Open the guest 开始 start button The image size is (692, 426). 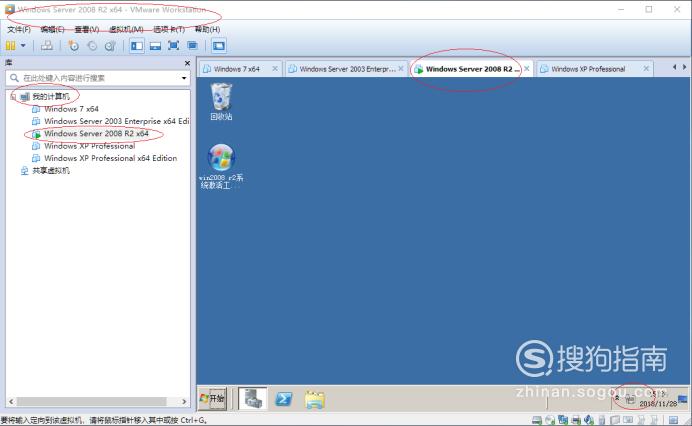click(x=212, y=399)
